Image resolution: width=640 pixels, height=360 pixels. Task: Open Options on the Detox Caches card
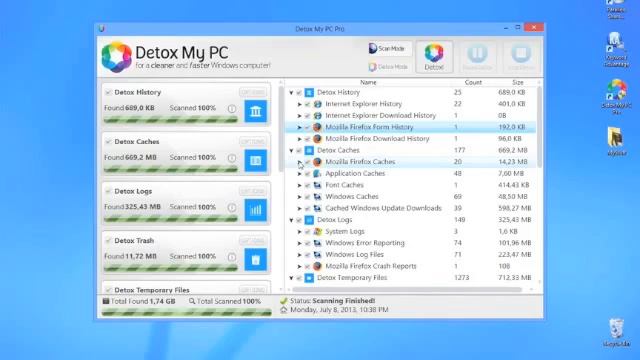point(253,142)
